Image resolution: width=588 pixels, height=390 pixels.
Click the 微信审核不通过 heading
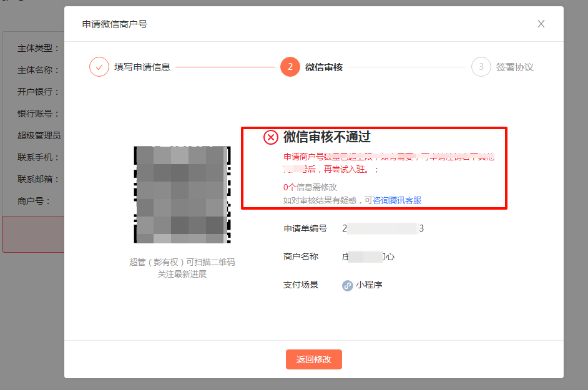click(326, 137)
